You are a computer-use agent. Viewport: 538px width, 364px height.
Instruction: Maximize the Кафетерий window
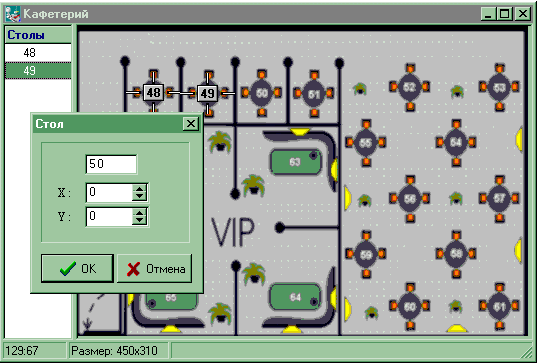(504, 14)
